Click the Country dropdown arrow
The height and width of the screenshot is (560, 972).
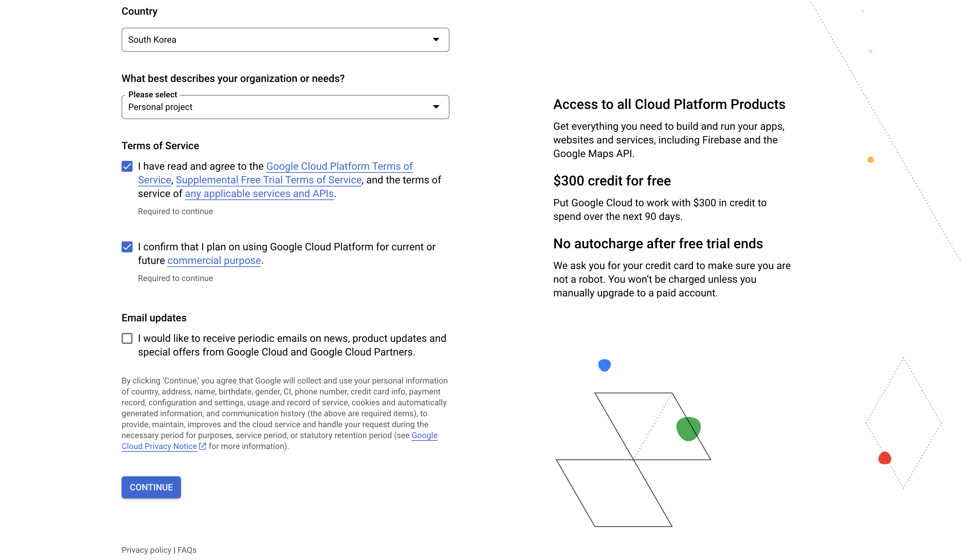[436, 40]
